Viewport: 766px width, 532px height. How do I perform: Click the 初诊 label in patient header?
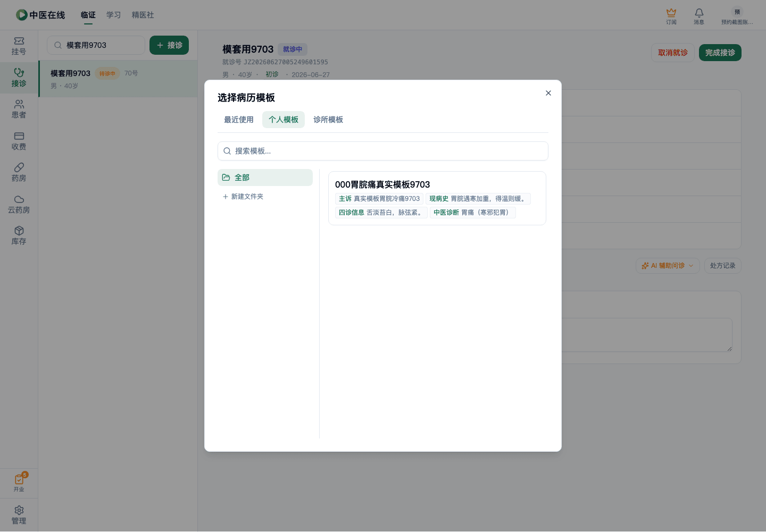272,74
